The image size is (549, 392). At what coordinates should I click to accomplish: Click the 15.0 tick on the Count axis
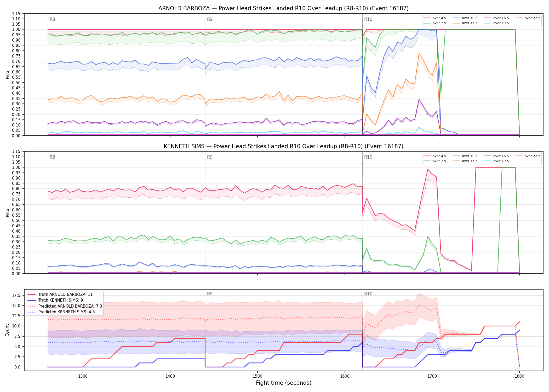point(16,306)
